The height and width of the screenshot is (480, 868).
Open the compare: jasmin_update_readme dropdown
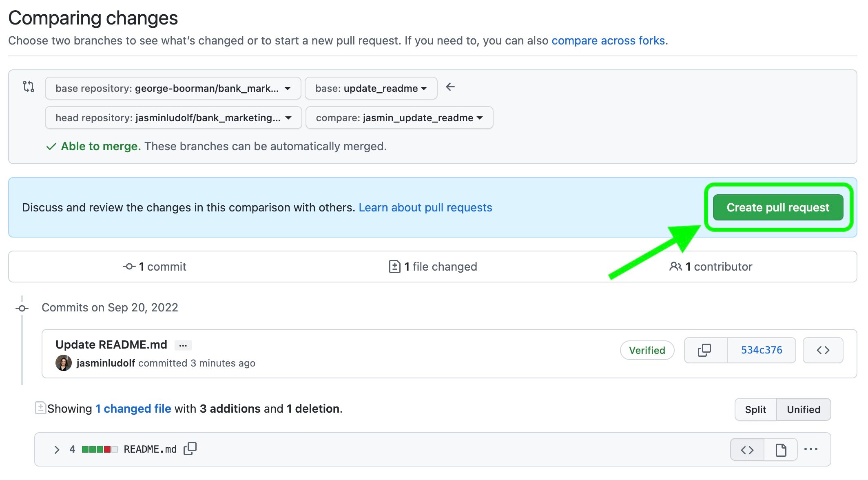399,118
